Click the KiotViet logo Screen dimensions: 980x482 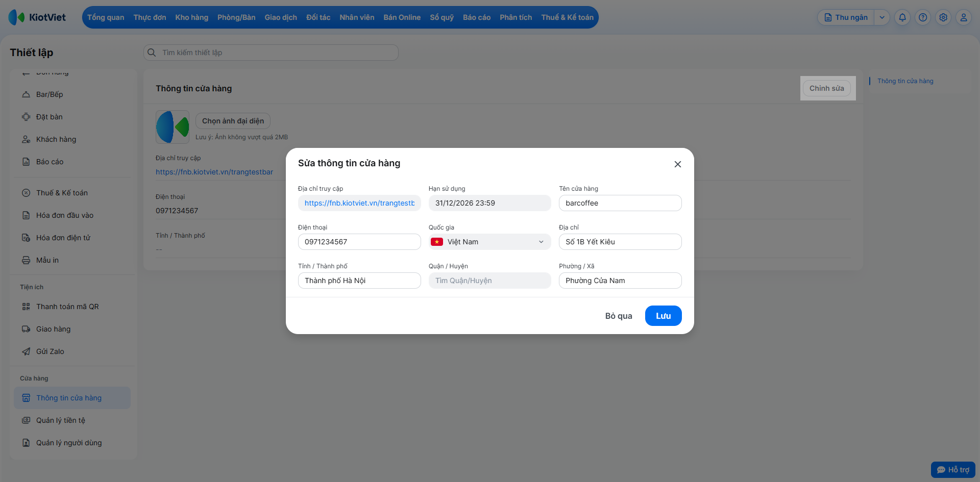click(37, 17)
